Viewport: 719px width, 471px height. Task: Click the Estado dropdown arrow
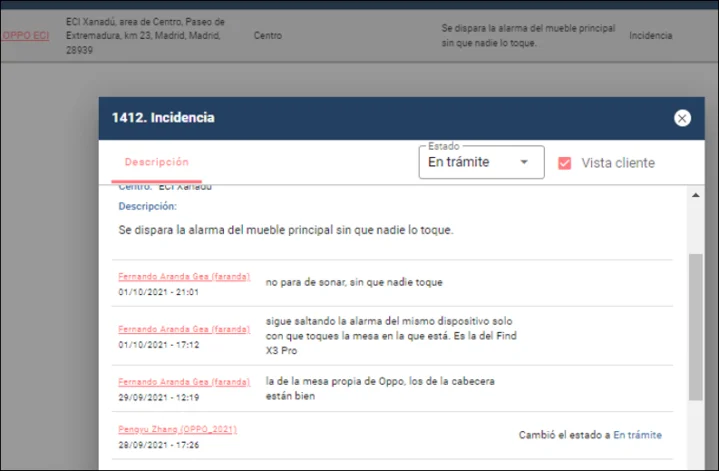pos(524,163)
